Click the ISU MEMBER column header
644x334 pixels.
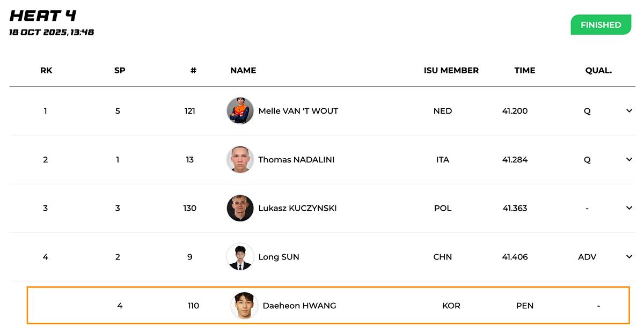(x=451, y=70)
